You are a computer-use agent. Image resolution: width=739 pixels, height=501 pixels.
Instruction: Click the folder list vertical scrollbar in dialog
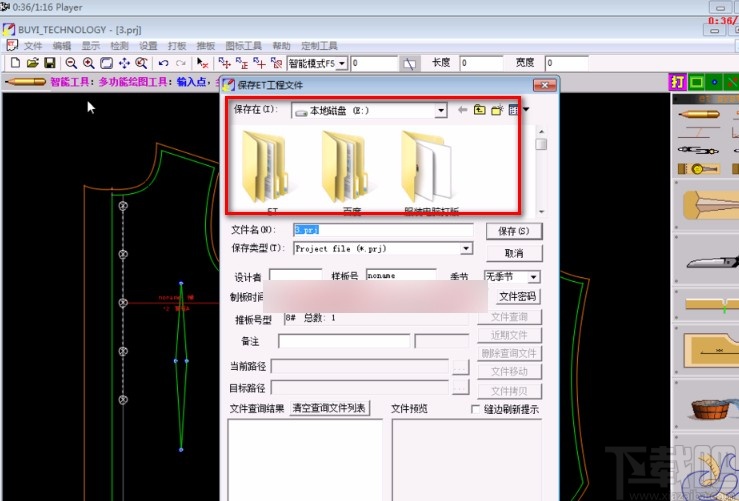tap(541, 171)
